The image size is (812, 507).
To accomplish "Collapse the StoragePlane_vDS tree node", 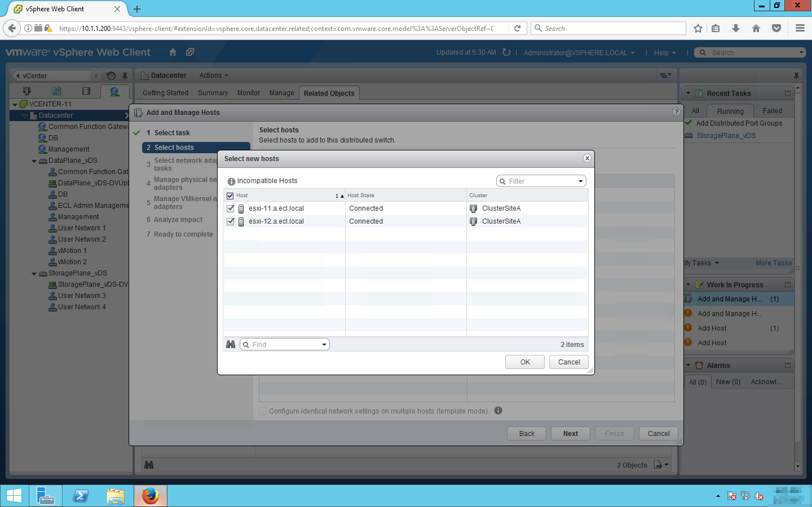I will pos(34,273).
